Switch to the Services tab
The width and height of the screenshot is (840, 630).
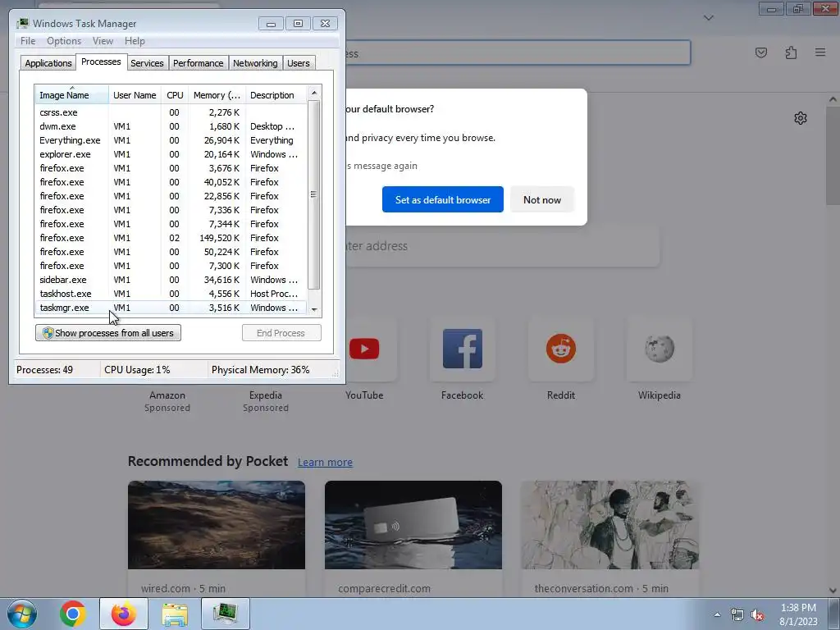pyautogui.click(x=147, y=63)
